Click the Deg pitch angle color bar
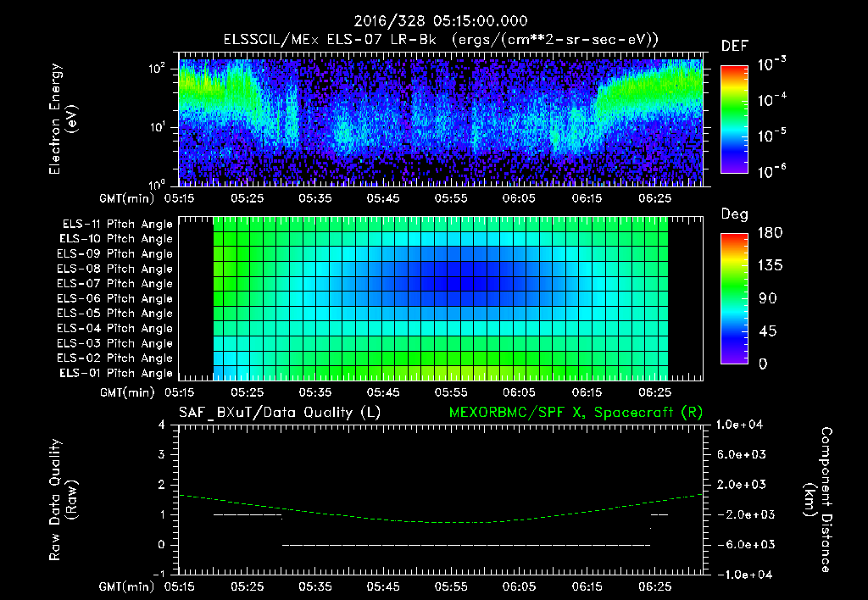Screen dimensions: 868x600 click(x=734, y=298)
